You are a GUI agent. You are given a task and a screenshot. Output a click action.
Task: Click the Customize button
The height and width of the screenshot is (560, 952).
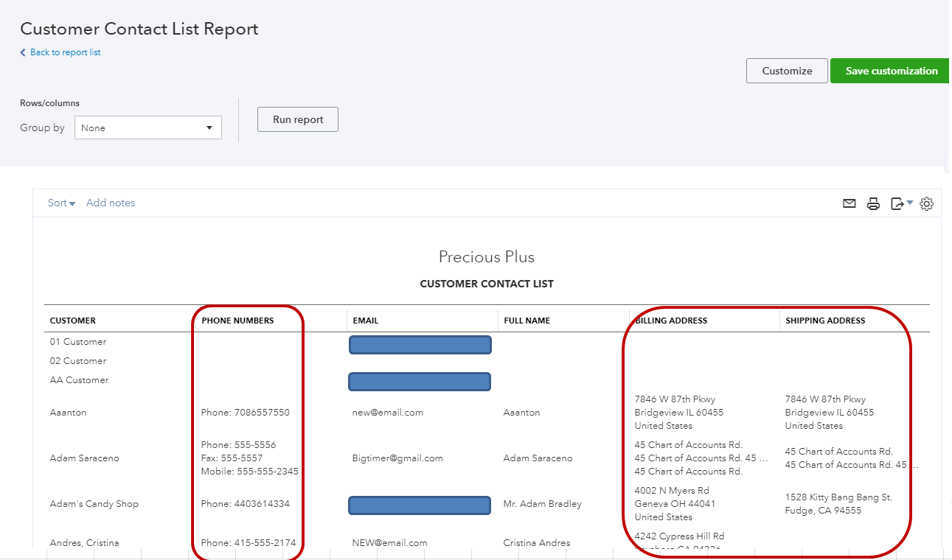[x=787, y=71]
